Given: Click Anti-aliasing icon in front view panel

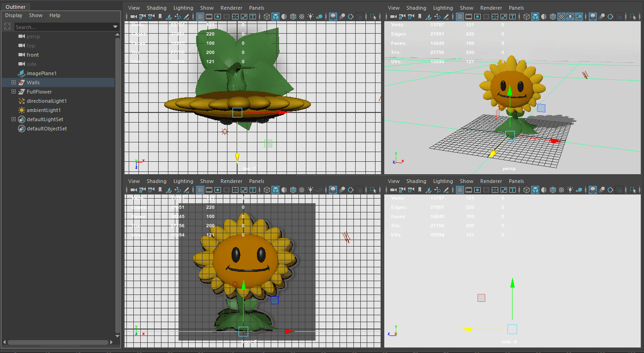Looking at the screenshot, I should click(351, 189).
